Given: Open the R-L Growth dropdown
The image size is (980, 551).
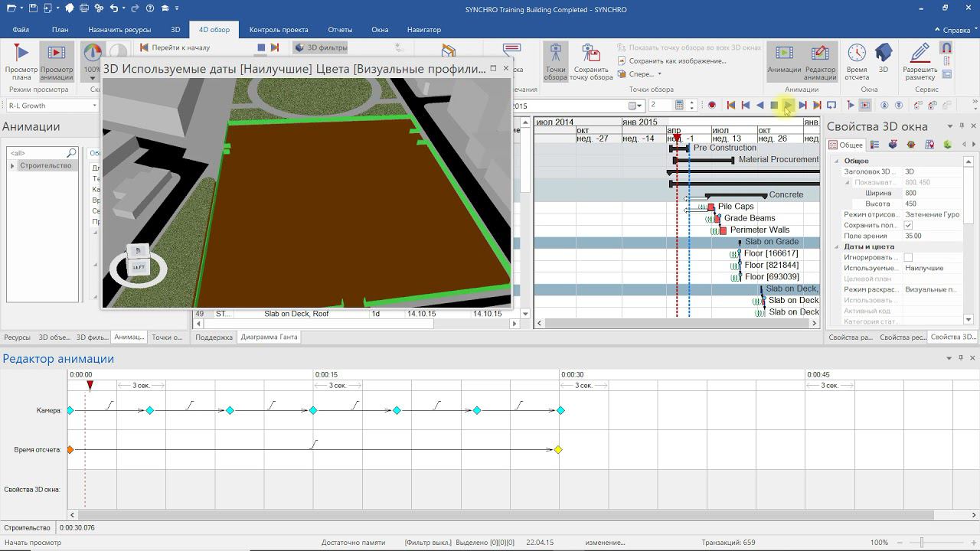Looking at the screenshot, I should (x=94, y=106).
